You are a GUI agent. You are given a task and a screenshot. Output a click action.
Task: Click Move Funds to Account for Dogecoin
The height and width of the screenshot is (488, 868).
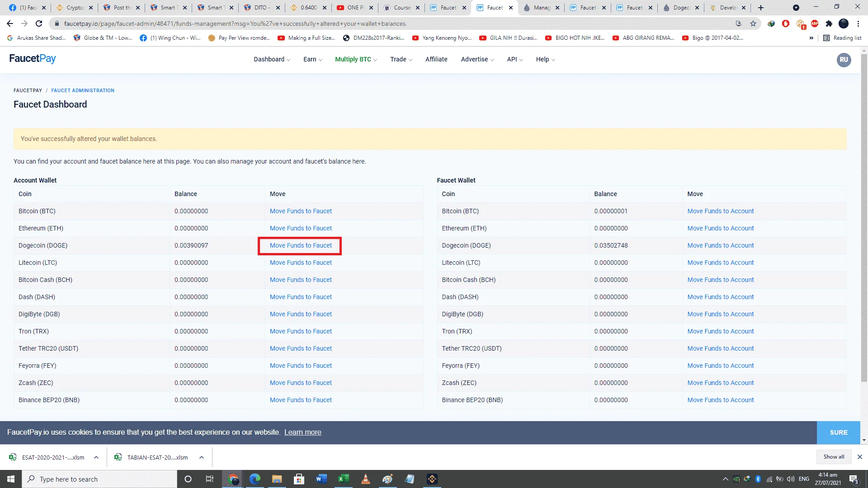pos(721,245)
